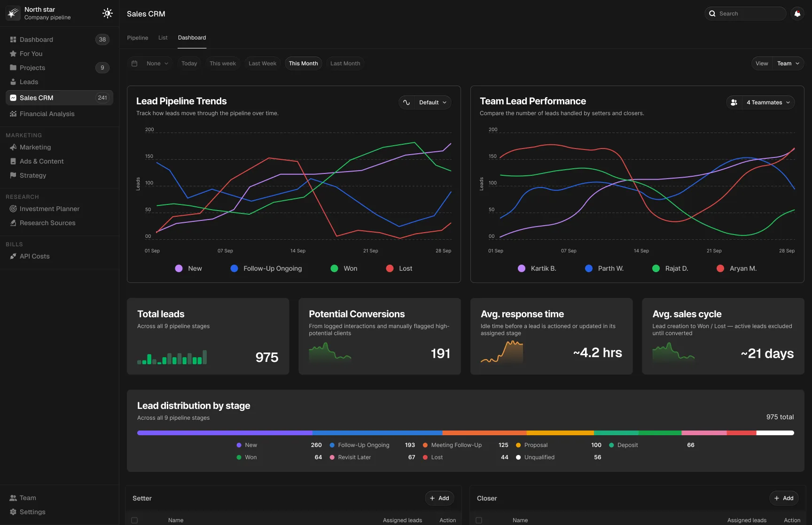Toggle the light/dark theme sun icon
Screen dimensions: 812x525
108,13
